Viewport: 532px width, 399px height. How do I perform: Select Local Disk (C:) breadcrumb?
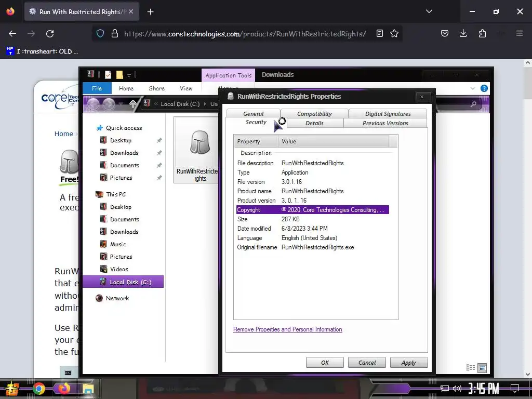pos(180,104)
